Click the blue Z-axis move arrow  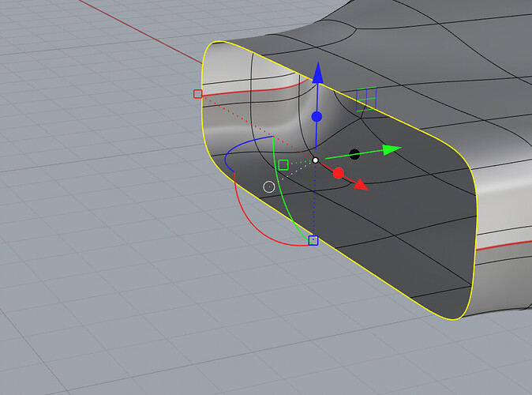click(x=317, y=73)
